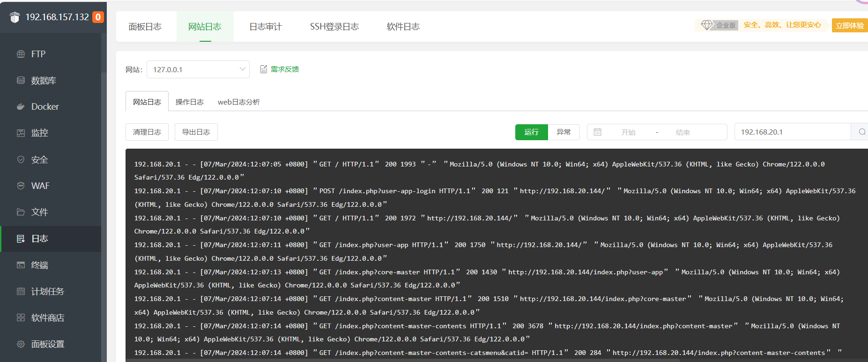868x362 pixels.
Task: Click the 清理日志 button
Action: click(x=147, y=132)
